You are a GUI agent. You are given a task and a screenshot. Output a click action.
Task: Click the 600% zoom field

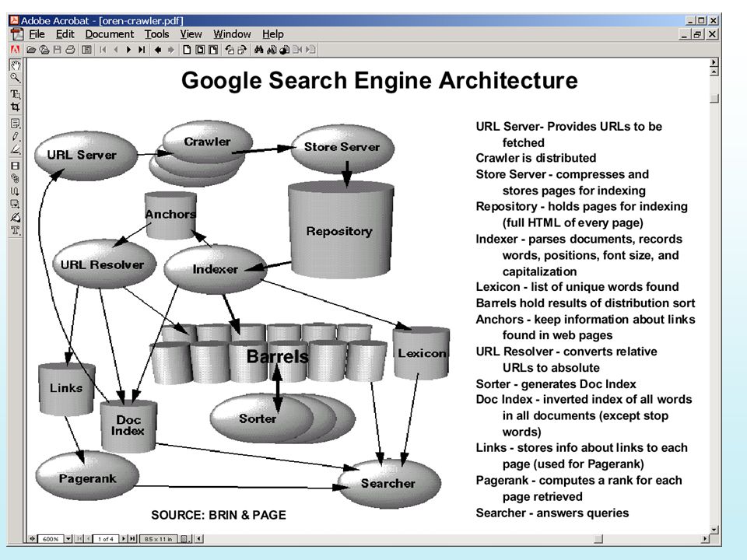click(x=51, y=538)
